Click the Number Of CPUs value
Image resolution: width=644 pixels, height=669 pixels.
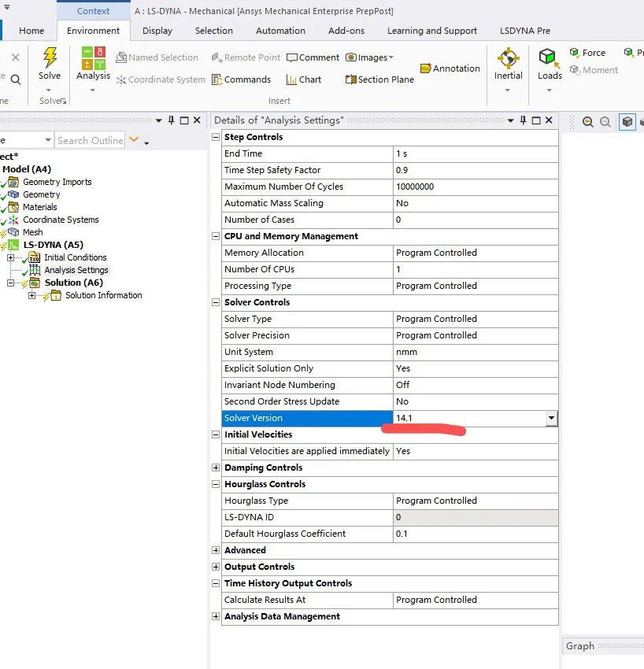tap(476, 269)
